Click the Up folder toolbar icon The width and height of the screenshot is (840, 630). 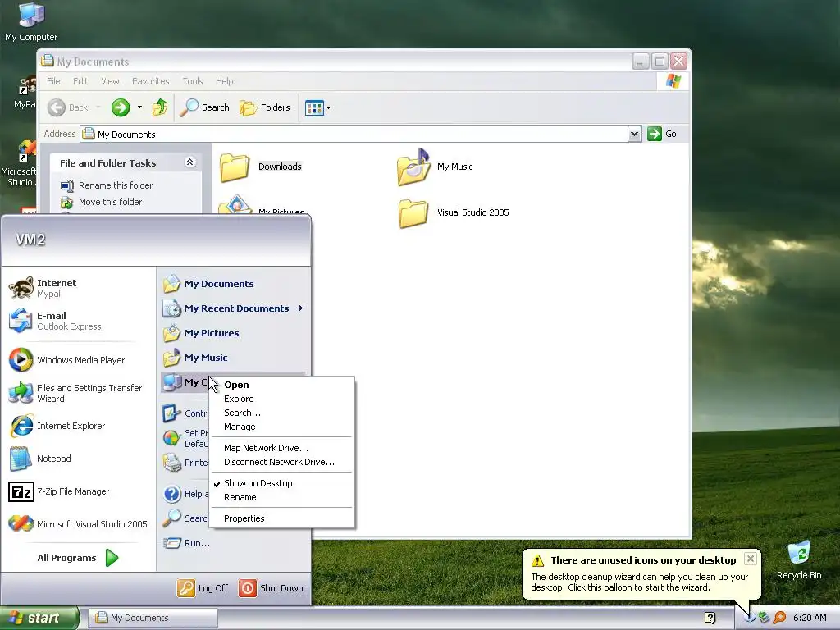(160, 107)
